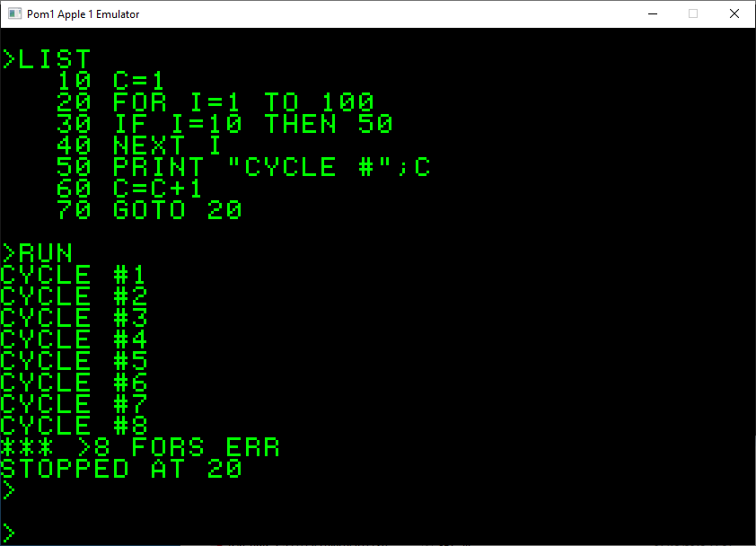Click the '>RUN' command line
This screenshot has width=756, height=546.
point(37,252)
